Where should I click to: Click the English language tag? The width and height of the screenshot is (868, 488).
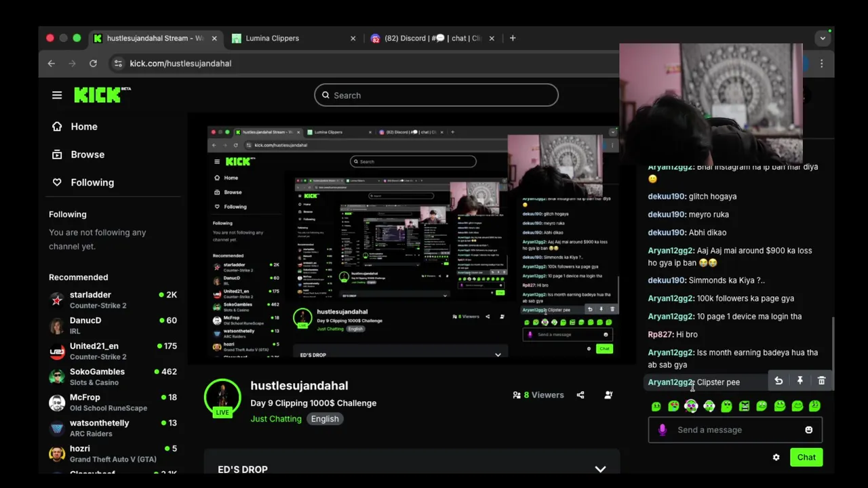(325, 419)
